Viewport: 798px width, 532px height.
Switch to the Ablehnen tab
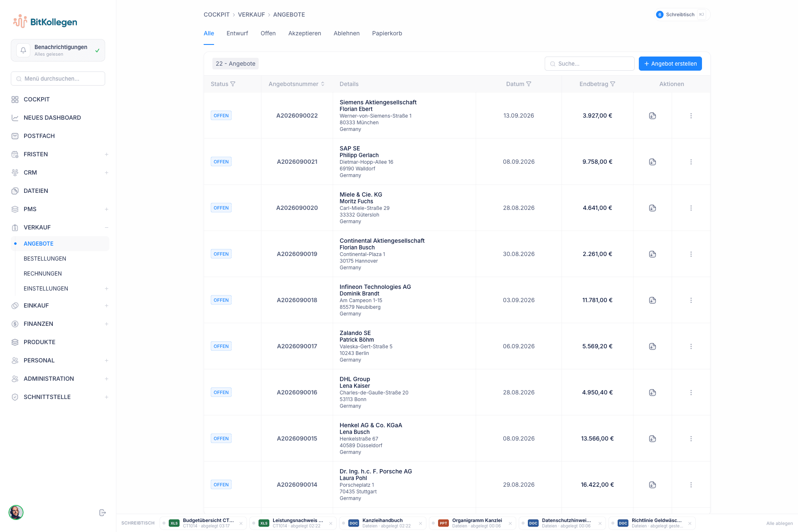347,33
